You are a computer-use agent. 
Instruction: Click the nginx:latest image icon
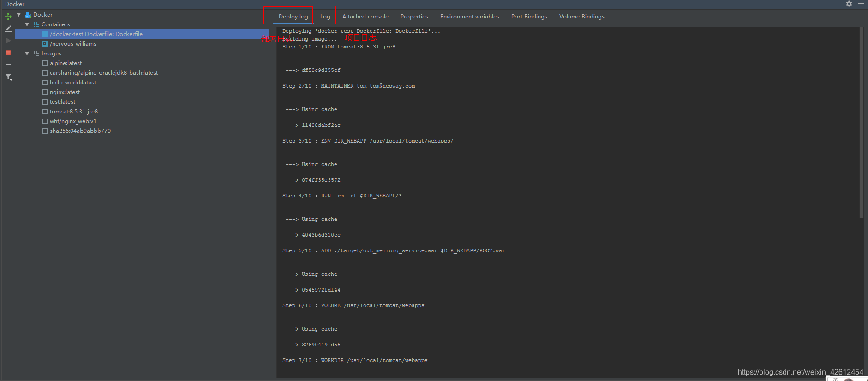[x=45, y=92]
